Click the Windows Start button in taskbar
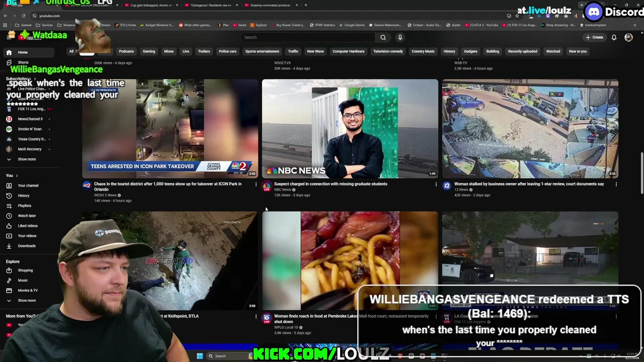The height and width of the screenshot is (362, 644). 200,356
